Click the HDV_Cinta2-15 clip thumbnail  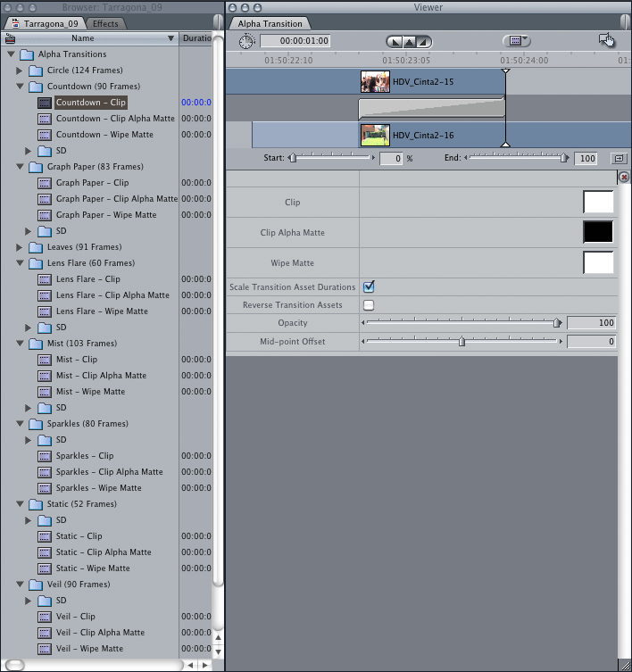[x=375, y=82]
